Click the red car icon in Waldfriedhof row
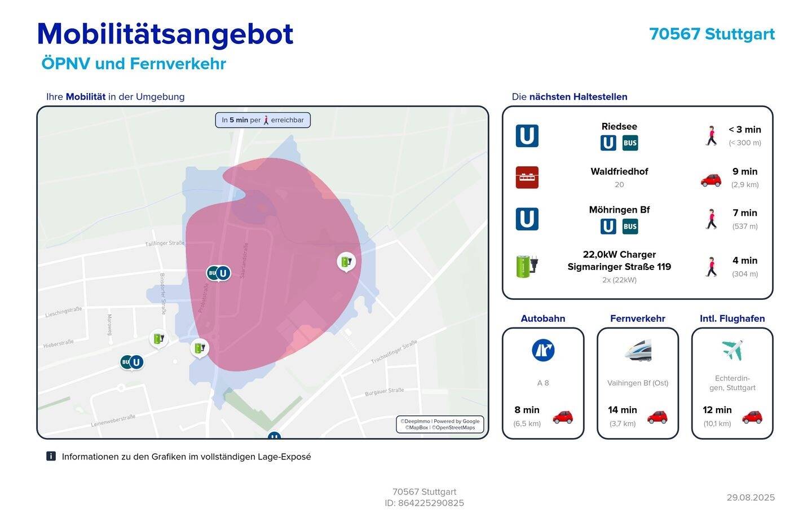The image size is (812, 531). [710, 179]
